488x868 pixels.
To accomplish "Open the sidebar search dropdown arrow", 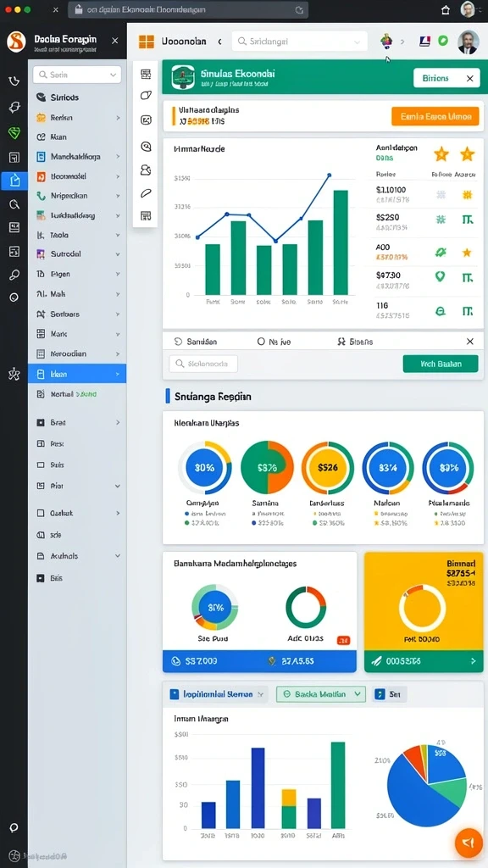I will click(x=114, y=75).
